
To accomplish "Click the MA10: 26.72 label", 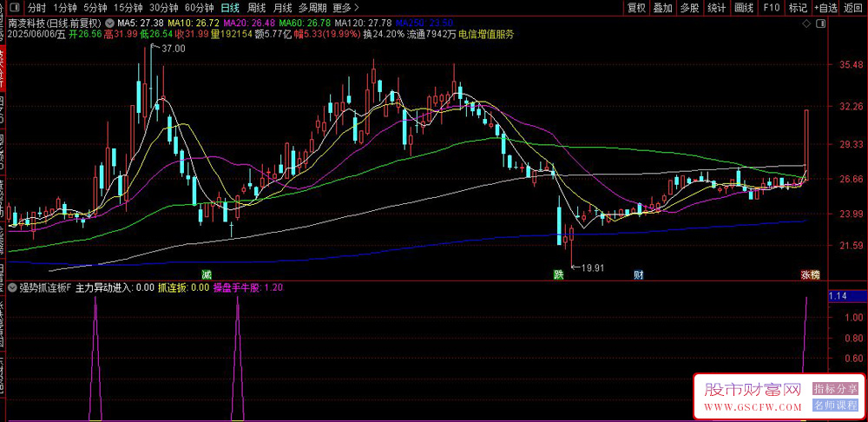I will pyautogui.click(x=194, y=23).
